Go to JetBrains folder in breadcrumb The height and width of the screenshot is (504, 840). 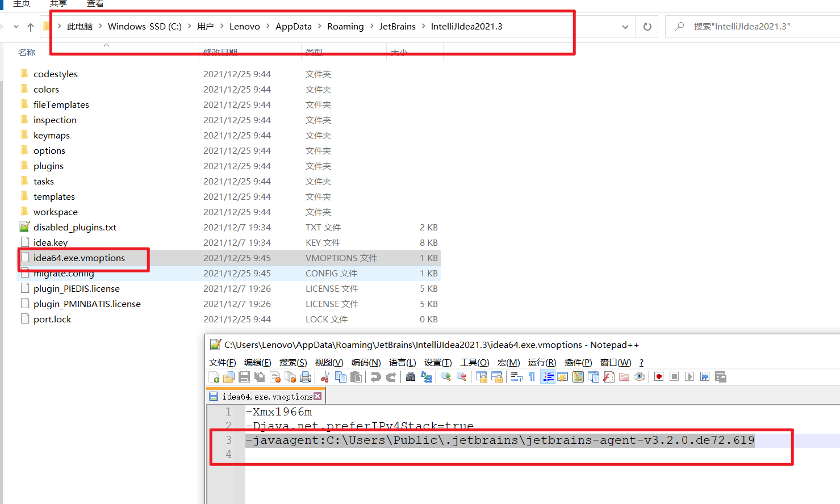click(x=397, y=26)
